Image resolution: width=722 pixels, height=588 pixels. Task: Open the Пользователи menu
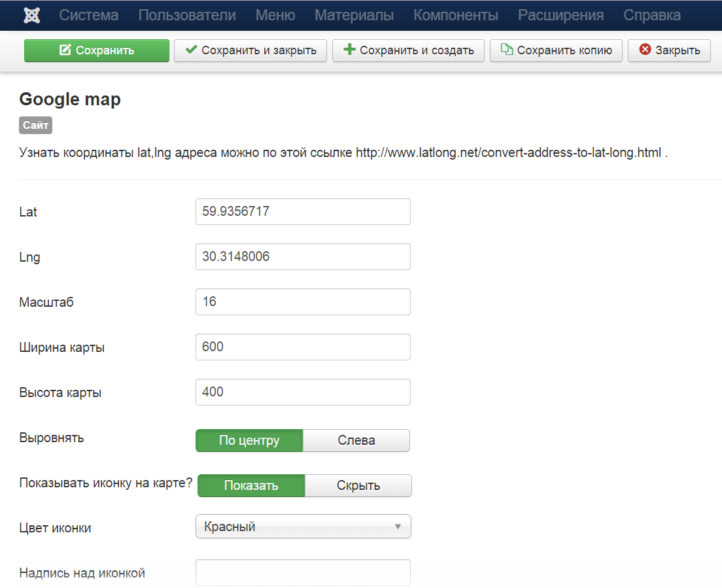point(187,15)
